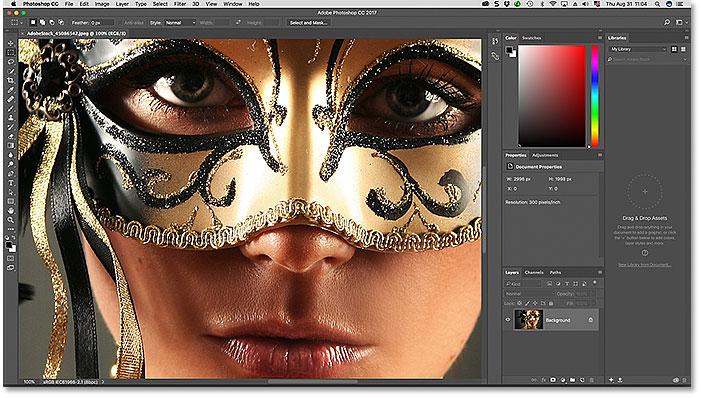Click the New selection mode button
701x398 pixels.
(33, 22)
